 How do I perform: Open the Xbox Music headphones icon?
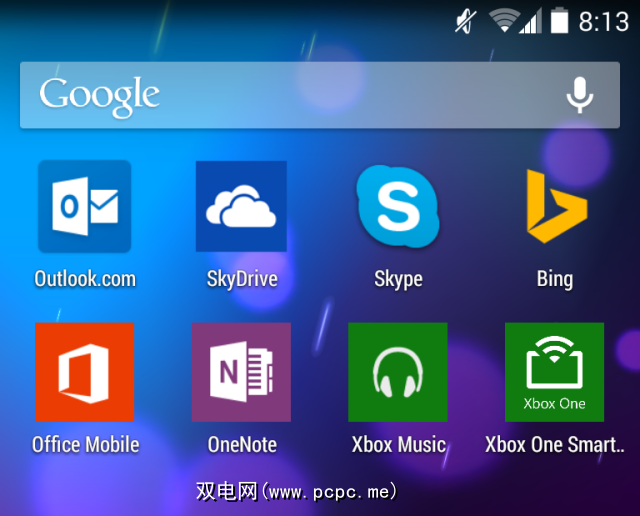coord(398,372)
